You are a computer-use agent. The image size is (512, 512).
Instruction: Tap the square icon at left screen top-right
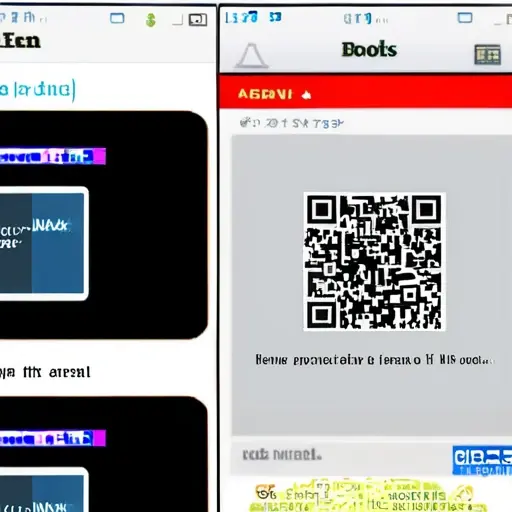[x=198, y=20]
